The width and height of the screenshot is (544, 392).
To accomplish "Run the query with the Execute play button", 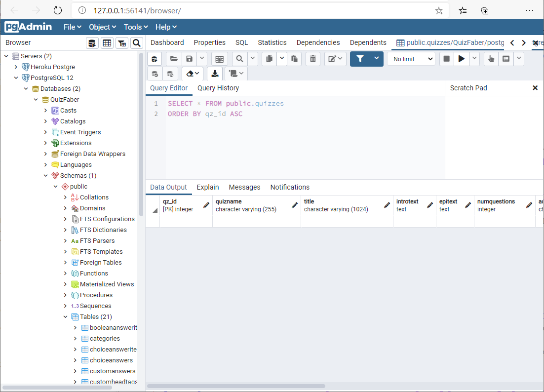I will 461,59.
